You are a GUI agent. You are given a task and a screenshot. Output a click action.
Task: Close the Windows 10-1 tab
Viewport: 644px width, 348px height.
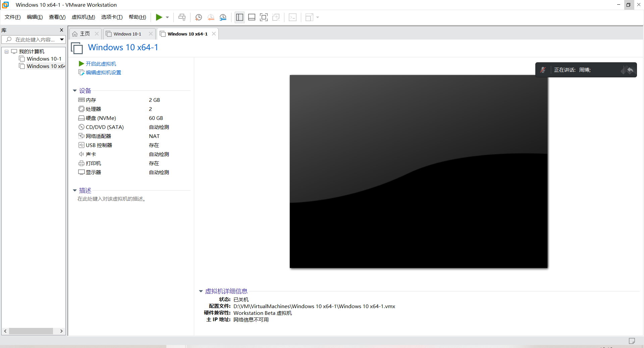[x=151, y=34]
